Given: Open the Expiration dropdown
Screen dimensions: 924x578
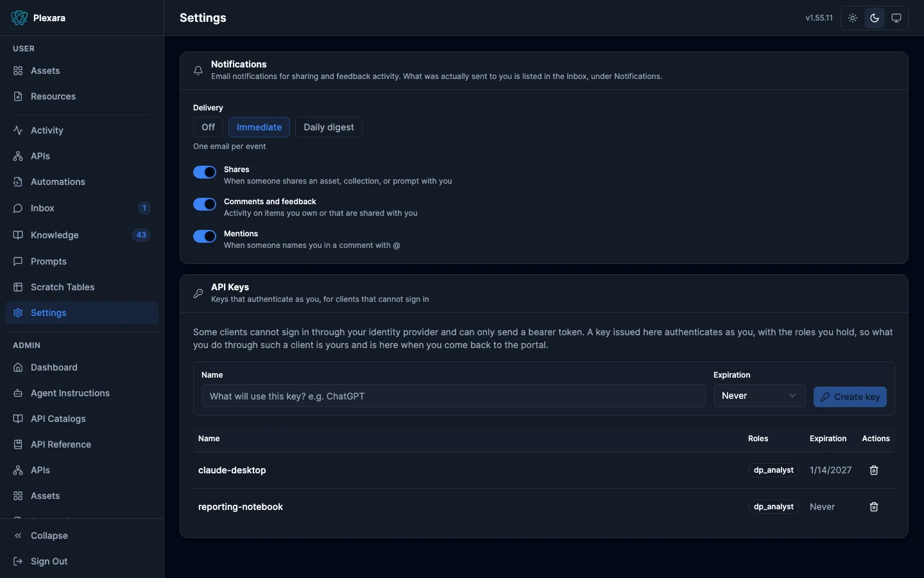Looking at the screenshot, I should [x=759, y=396].
